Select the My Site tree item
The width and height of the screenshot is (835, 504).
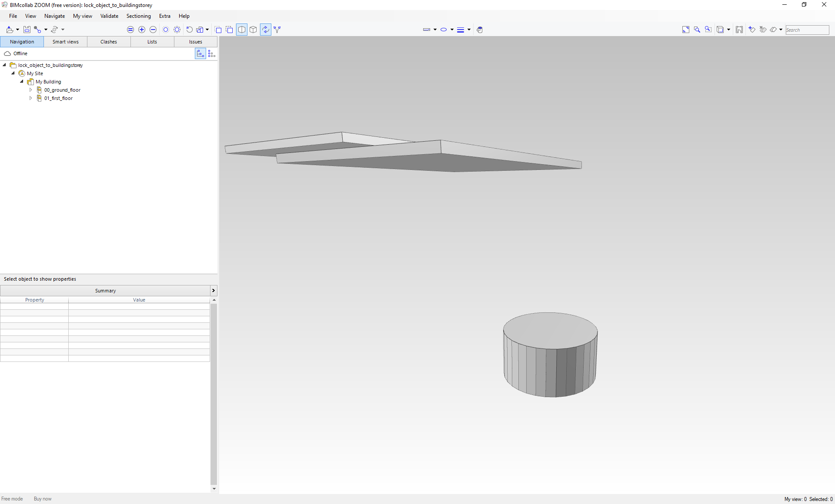[35, 73]
